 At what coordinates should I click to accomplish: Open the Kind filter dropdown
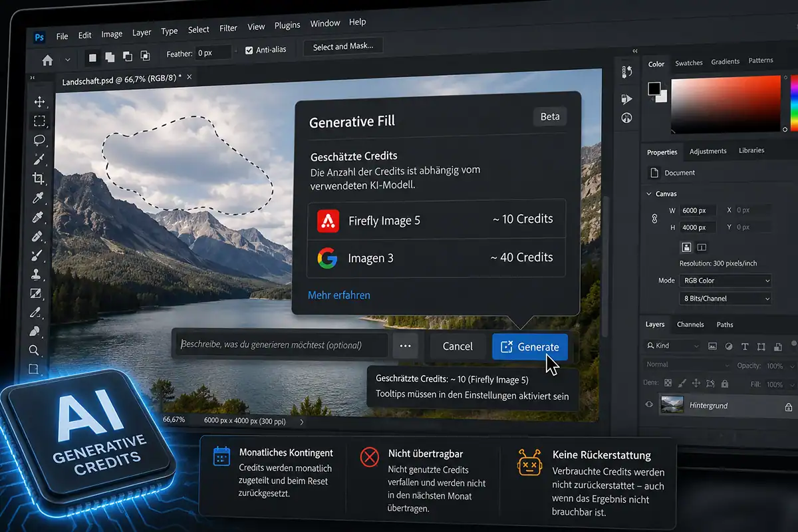(x=672, y=346)
